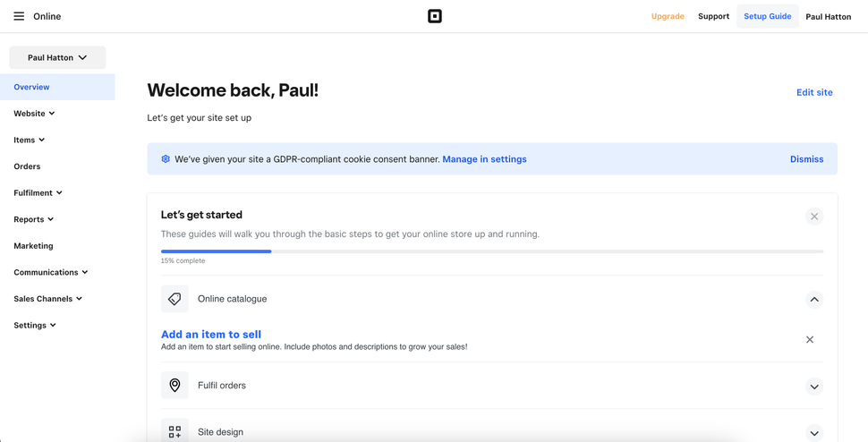Image resolution: width=868 pixels, height=442 pixels.
Task: Click the Upgrade link
Action: [668, 16]
